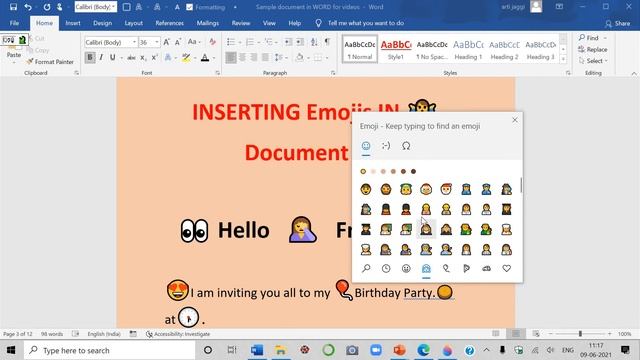
Task: Click the numbered list icon
Action: [x=250, y=42]
